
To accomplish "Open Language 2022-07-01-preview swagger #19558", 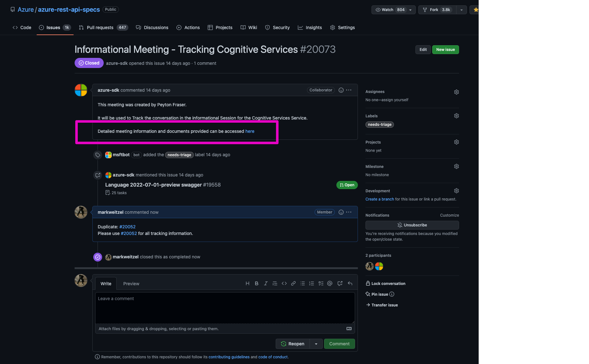I will [163, 185].
